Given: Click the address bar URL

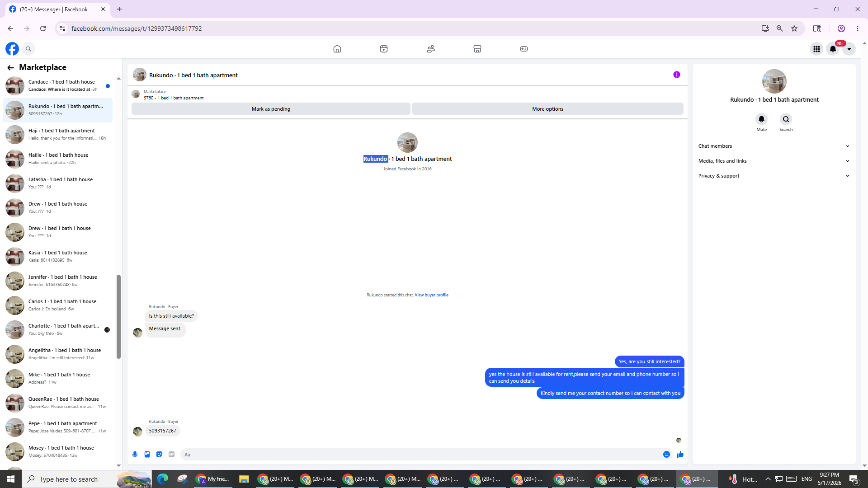Looking at the screenshot, I should (137, 28).
